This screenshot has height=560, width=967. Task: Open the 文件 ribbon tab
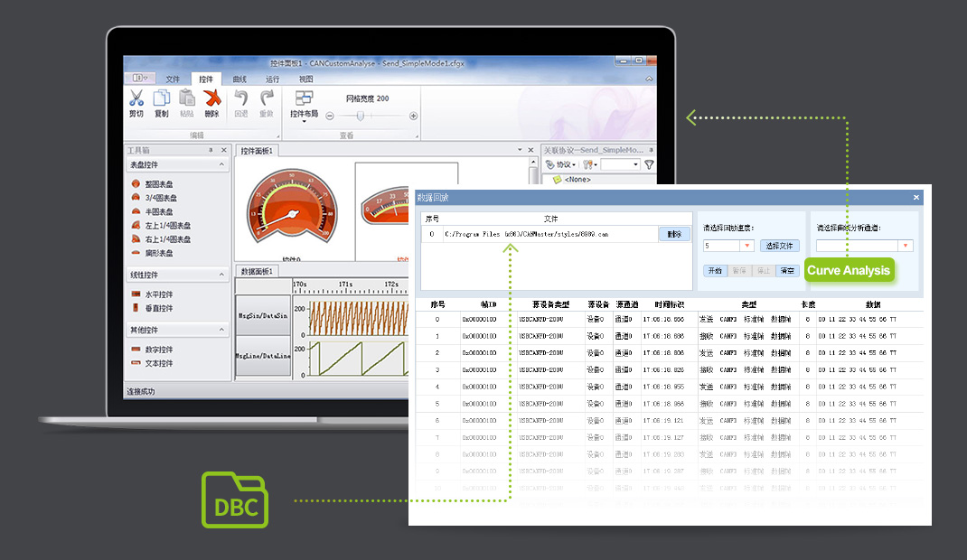pos(173,79)
